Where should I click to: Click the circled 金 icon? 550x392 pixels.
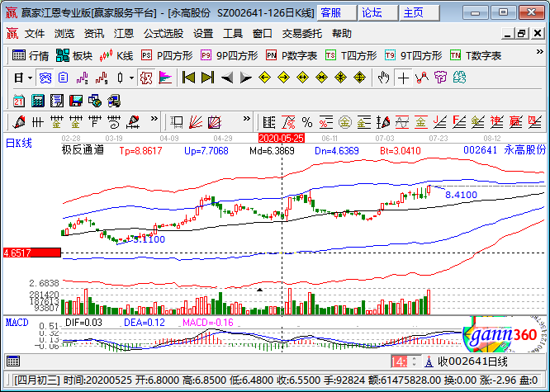tap(345, 122)
